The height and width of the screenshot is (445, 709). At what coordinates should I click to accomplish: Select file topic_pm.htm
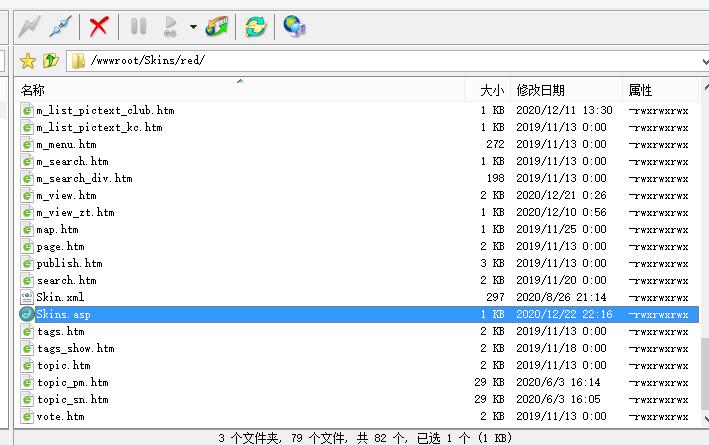click(72, 383)
